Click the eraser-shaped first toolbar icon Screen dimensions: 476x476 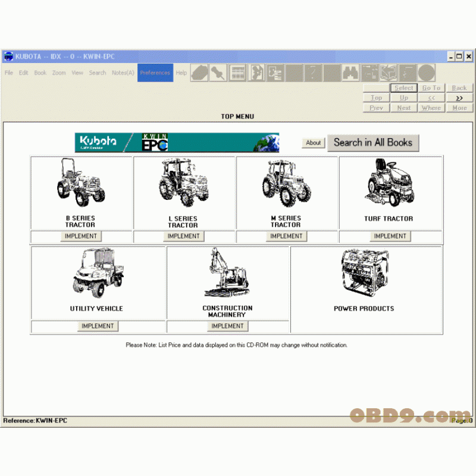point(199,73)
